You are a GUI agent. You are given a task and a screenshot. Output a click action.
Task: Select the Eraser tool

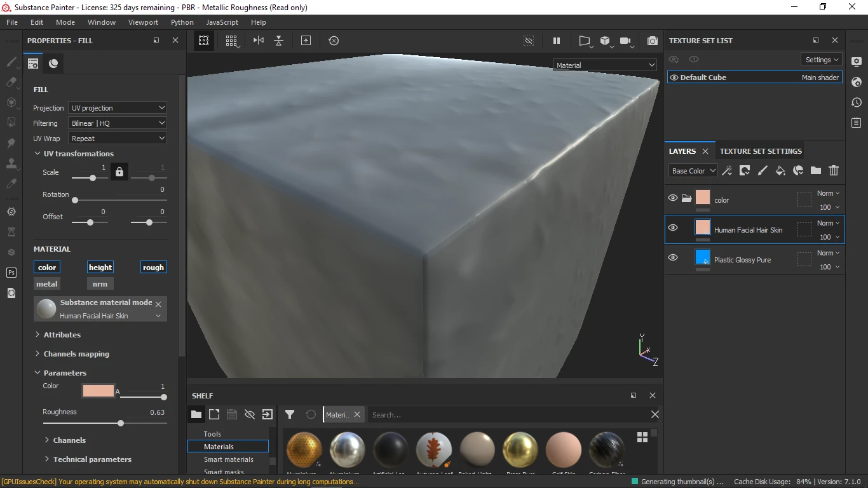point(11,82)
